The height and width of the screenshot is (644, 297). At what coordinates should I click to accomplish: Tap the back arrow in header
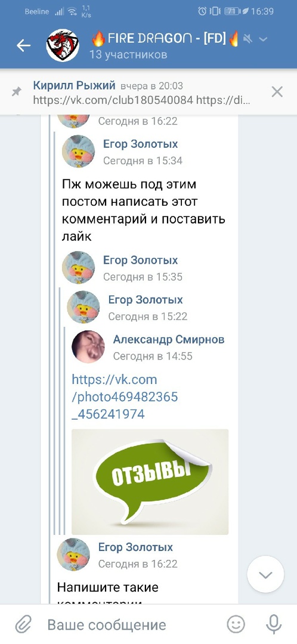(x=23, y=45)
